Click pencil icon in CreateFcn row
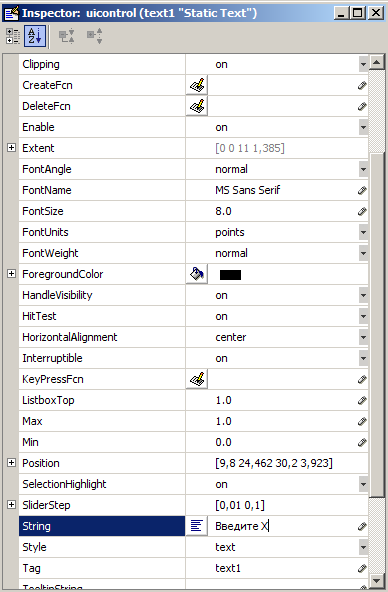The height and width of the screenshot is (592, 388). (x=362, y=85)
